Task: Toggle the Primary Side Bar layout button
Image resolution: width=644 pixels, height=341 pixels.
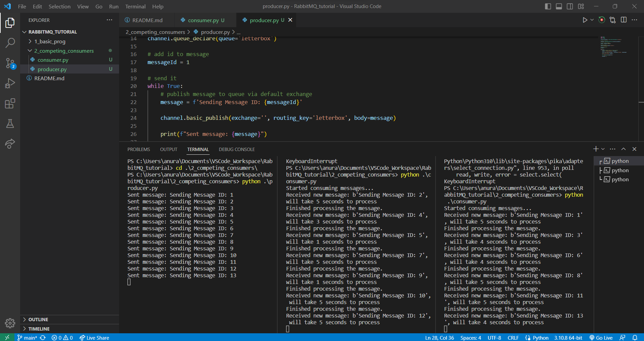Action: [548, 6]
